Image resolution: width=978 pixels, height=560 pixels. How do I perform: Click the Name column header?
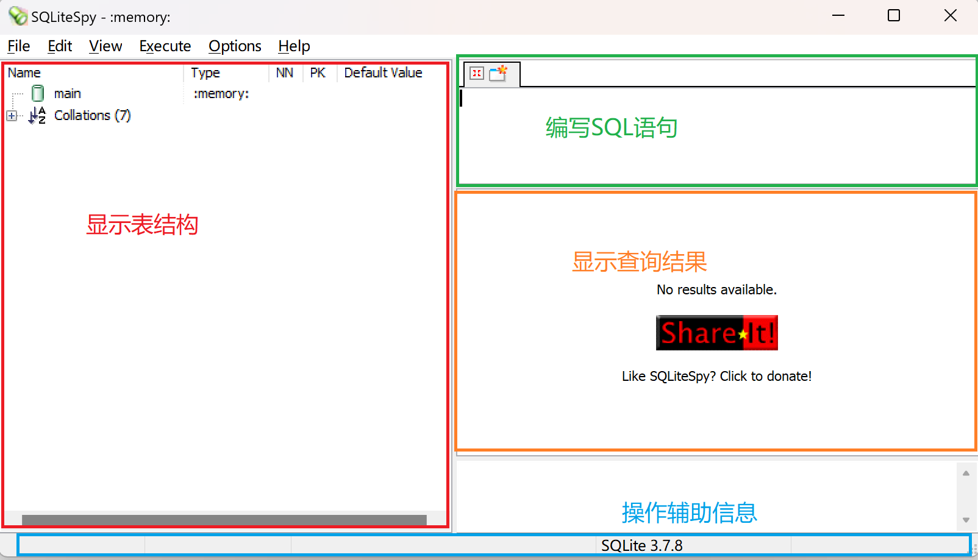coord(24,72)
